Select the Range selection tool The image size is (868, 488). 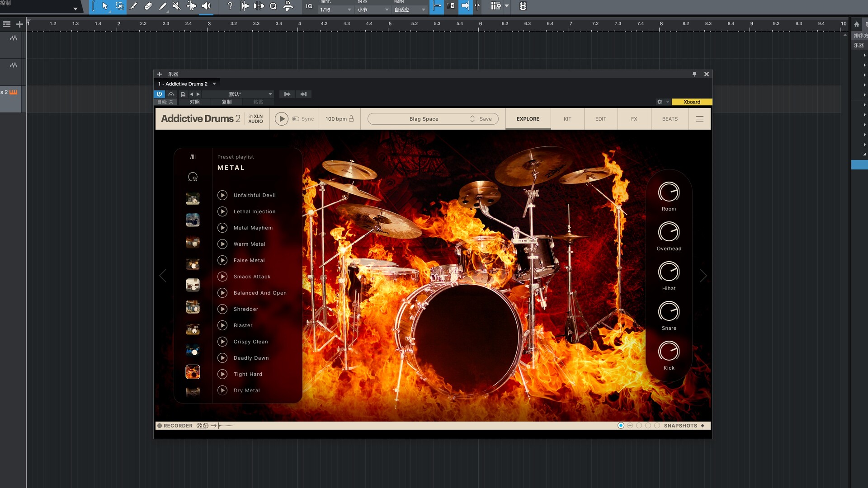tap(119, 6)
